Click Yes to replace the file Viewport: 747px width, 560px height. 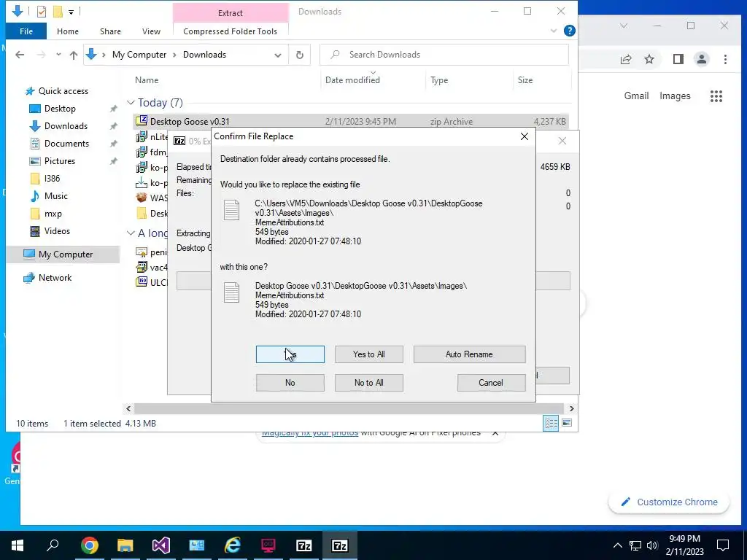point(290,354)
